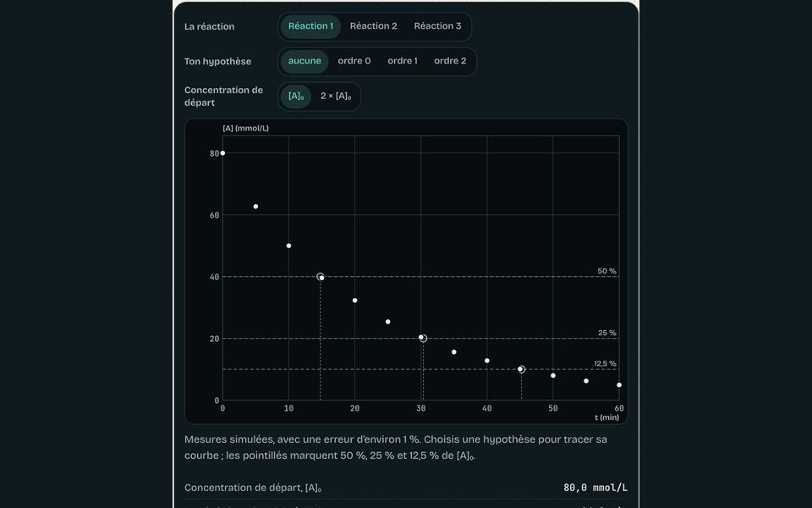Click the '12,5 %' dashed line label

(x=606, y=363)
